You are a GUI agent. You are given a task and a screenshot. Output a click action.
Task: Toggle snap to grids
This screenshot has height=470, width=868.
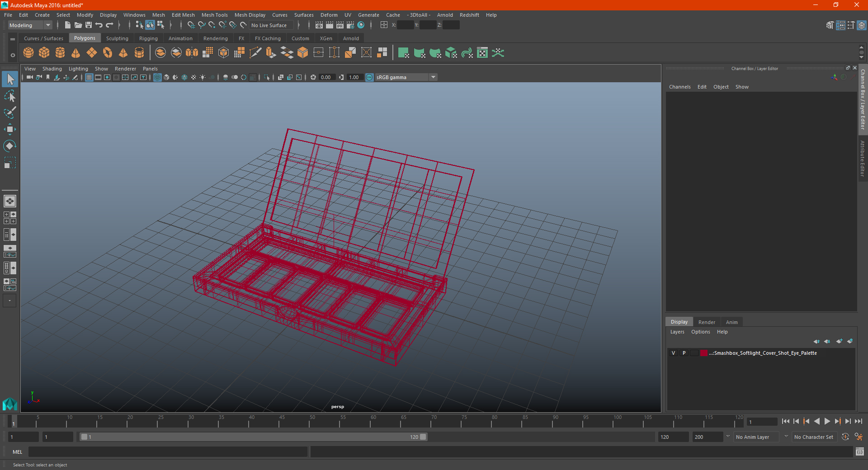point(191,25)
